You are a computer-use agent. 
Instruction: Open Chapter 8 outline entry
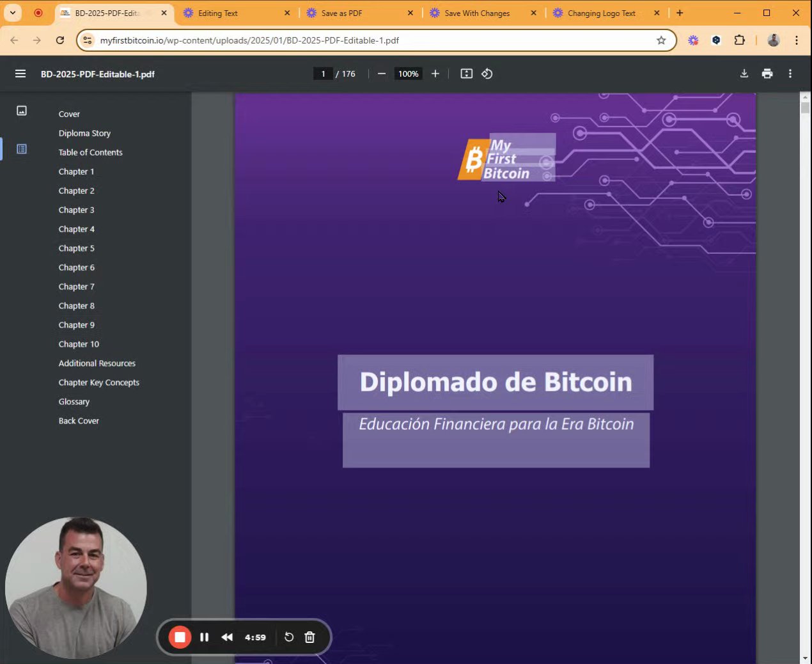(76, 306)
